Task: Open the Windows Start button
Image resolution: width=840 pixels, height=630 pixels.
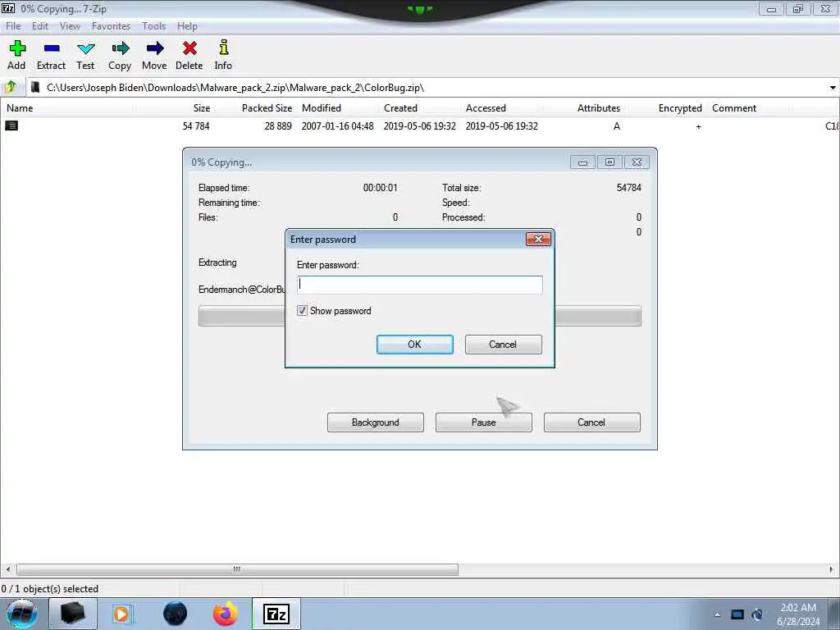Action: [22, 614]
